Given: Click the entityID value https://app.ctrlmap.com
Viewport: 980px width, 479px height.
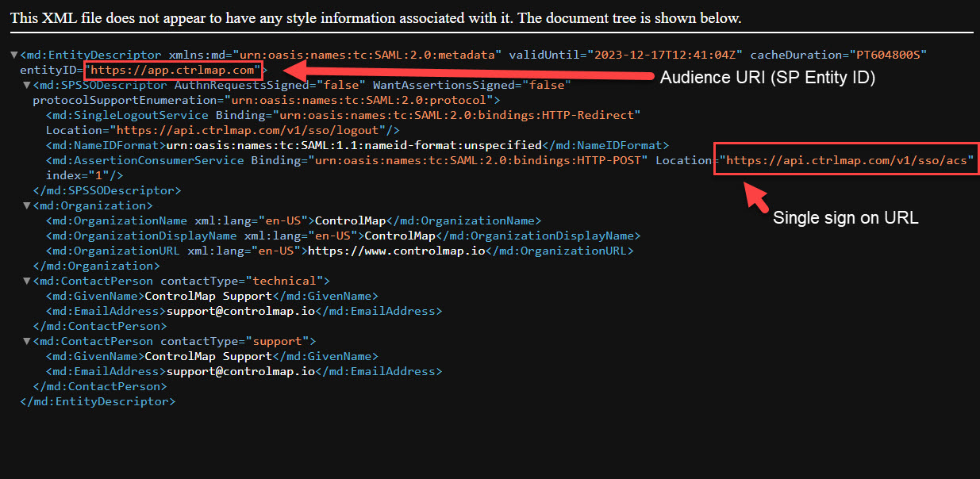Looking at the screenshot, I should tap(174, 70).
